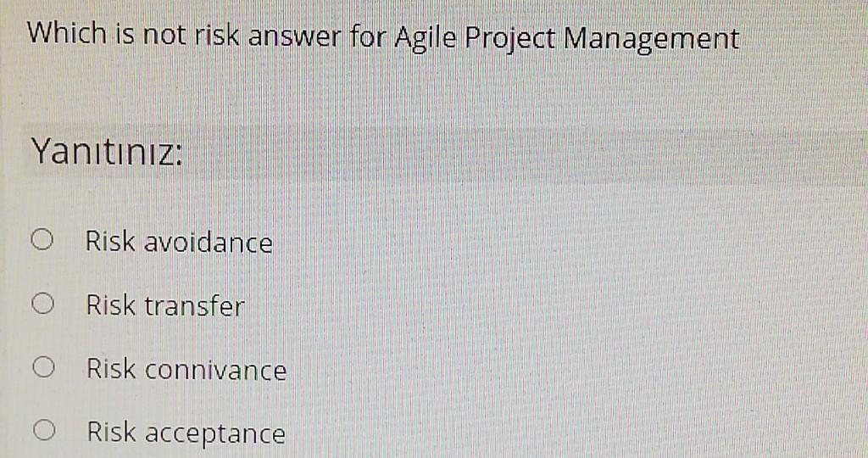Click the 'Yanıtınız:' answer section header
This screenshot has height=458, width=868.
coord(106,153)
